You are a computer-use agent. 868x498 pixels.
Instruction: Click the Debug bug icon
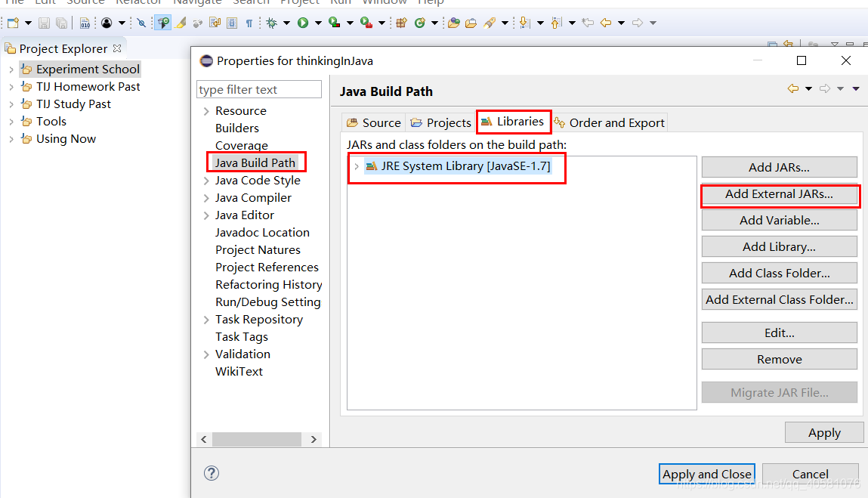pos(272,23)
